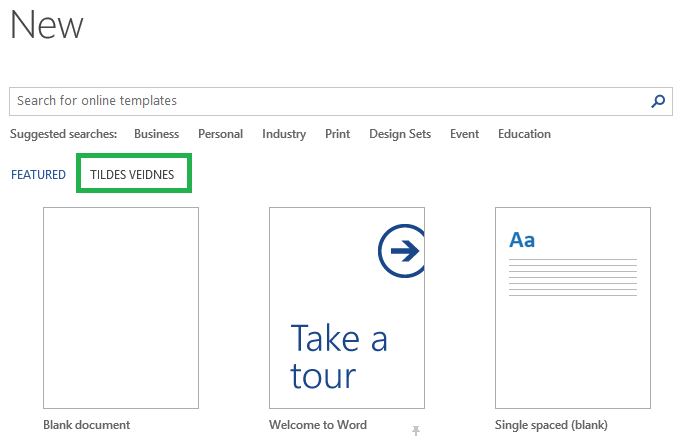Open the Take a tour template thumbnail
Viewport: 682px width, 445px height.
point(347,308)
